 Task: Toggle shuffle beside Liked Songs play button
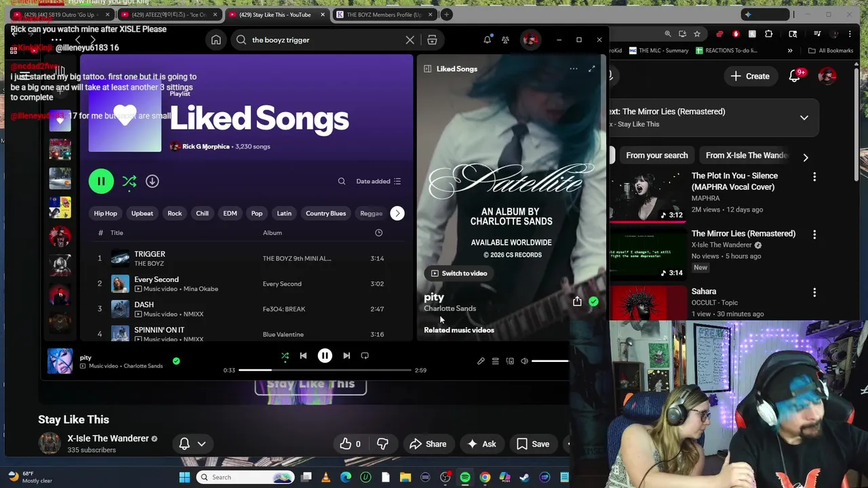[129, 181]
